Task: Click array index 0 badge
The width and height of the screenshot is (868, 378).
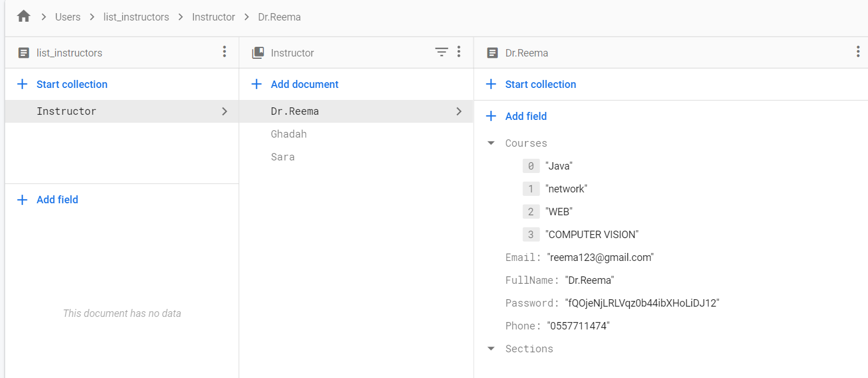Action: 531,166
